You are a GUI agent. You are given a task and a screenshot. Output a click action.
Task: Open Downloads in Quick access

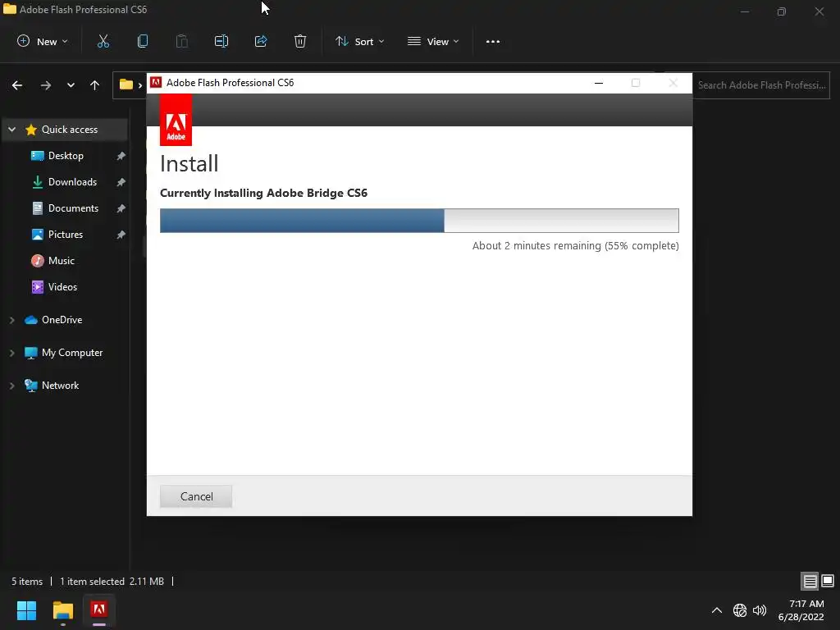[72, 182]
